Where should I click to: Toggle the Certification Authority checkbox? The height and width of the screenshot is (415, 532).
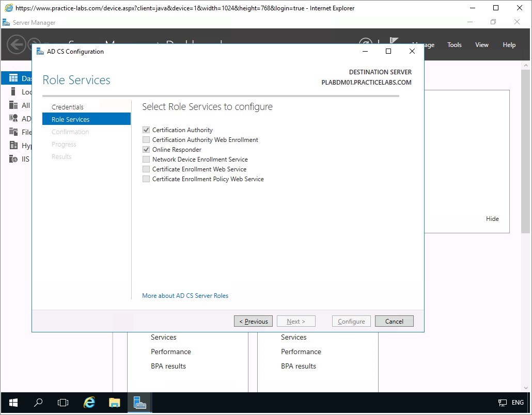tap(146, 130)
